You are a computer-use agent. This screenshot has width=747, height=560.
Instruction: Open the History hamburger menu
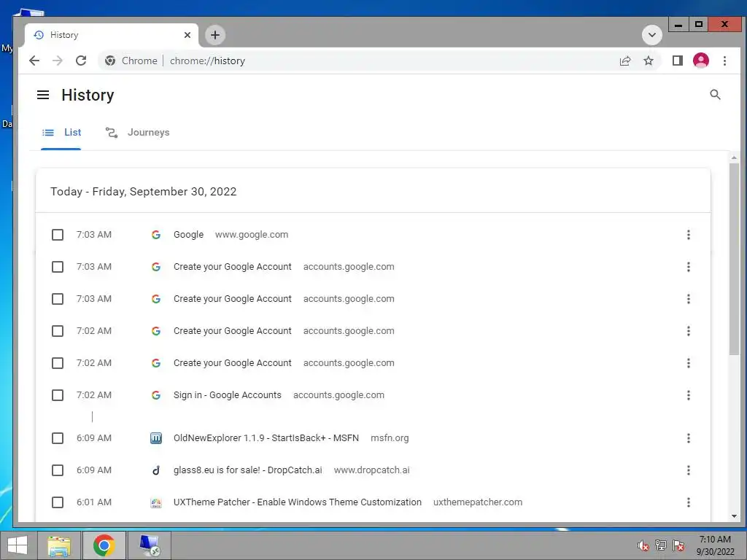coord(43,95)
